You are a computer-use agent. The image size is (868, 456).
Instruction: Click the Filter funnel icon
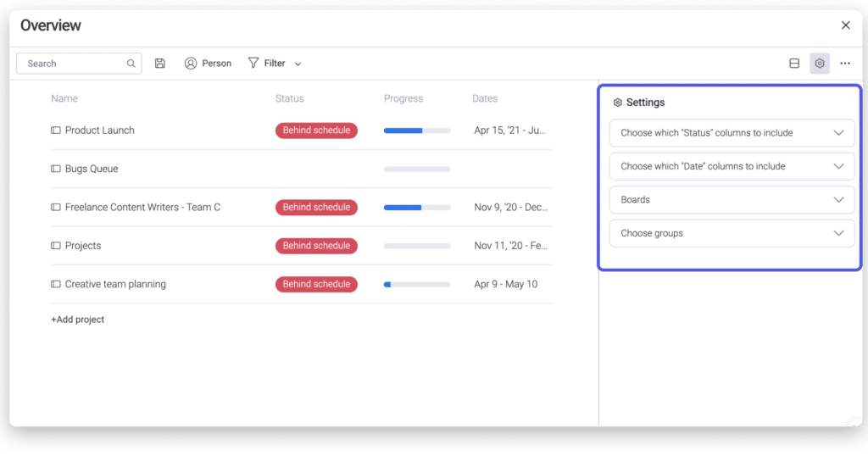(x=253, y=63)
